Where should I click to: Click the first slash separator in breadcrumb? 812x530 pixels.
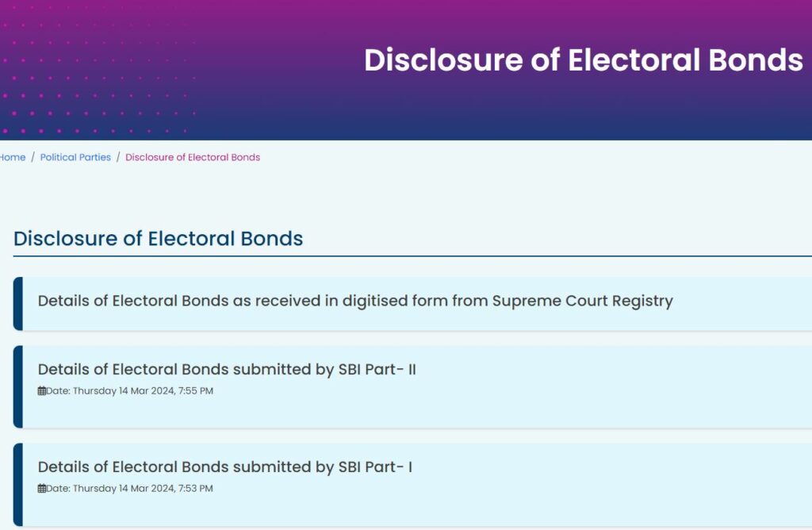click(33, 157)
